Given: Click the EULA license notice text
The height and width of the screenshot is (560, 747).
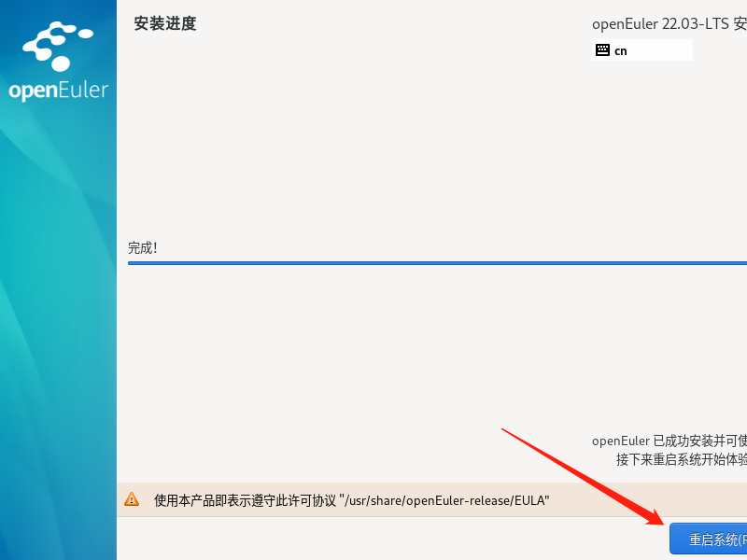Looking at the screenshot, I should pyautogui.click(x=352, y=500).
